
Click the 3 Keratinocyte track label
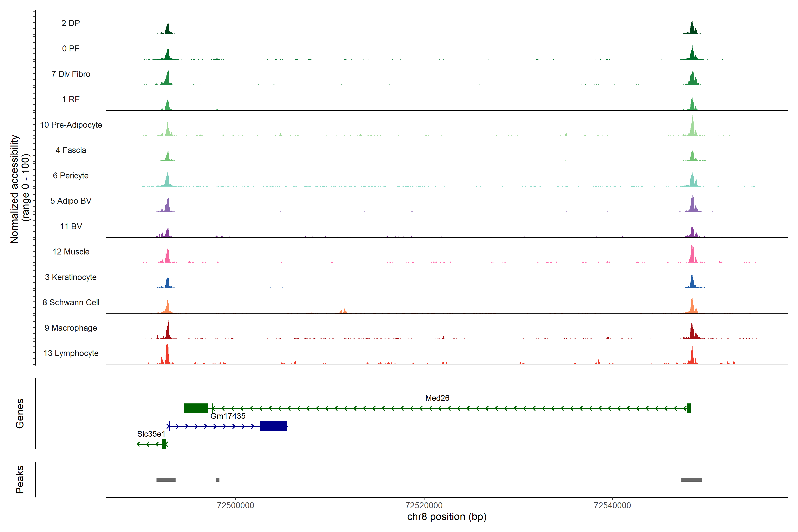71,277
